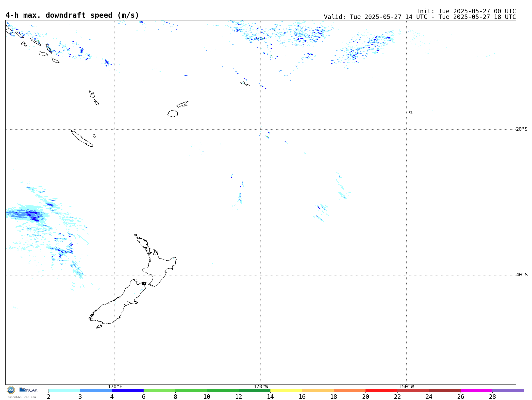
Task: Click the ensemble.ucar.edu text link
Action: 22,397
